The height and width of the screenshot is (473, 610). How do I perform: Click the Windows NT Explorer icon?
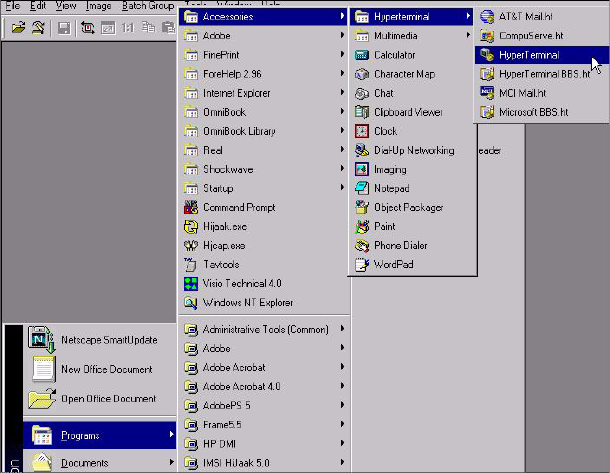pos(191,303)
